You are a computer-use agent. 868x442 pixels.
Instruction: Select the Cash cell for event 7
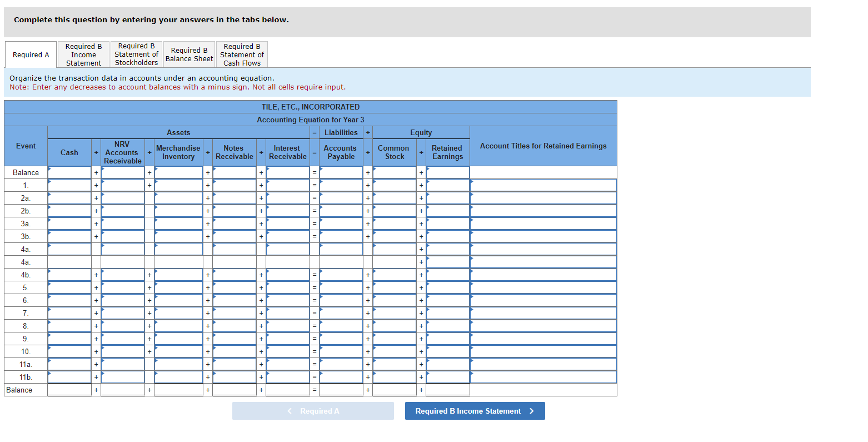tap(69, 313)
